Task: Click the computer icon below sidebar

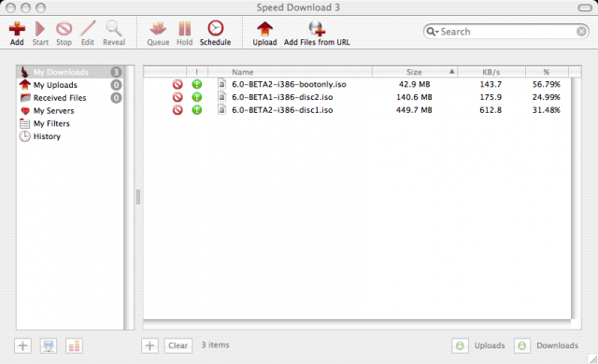Action: [49, 345]
